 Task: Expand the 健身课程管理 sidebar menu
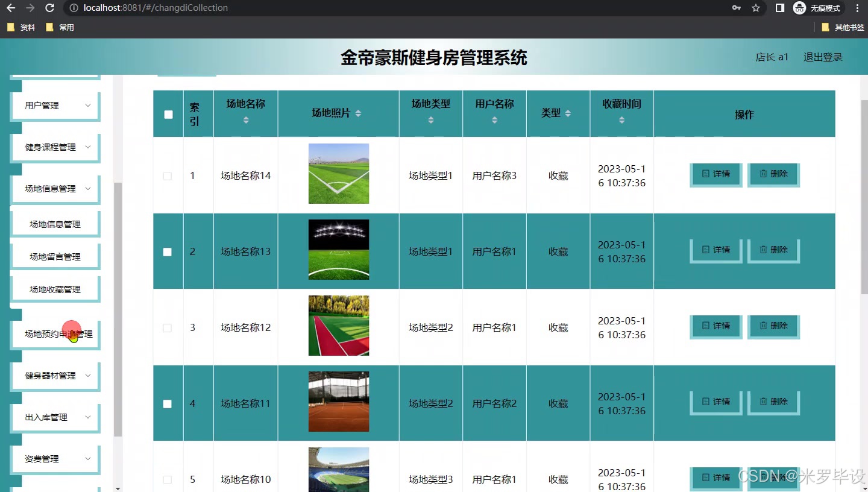point(55,147)
